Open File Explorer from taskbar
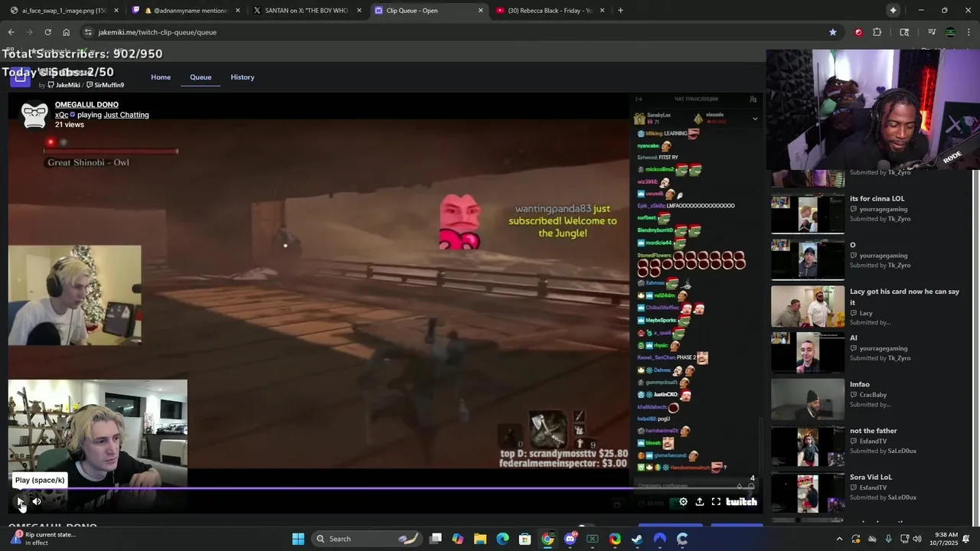 click(480, 539)
